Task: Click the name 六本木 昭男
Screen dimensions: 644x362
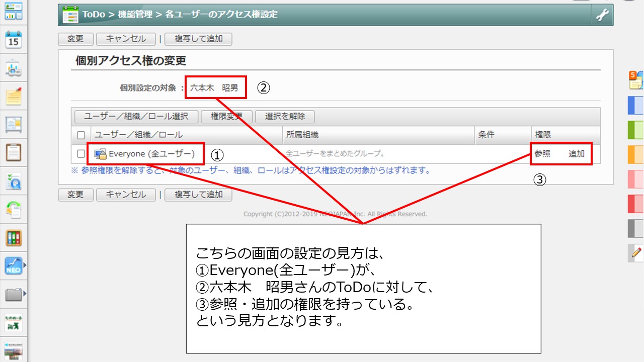Action: pos(214,88)
